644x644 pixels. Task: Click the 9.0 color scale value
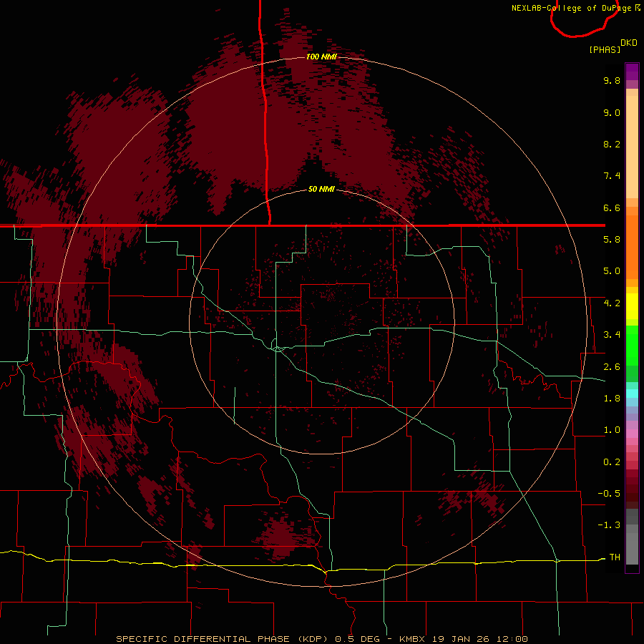point(612,112)
